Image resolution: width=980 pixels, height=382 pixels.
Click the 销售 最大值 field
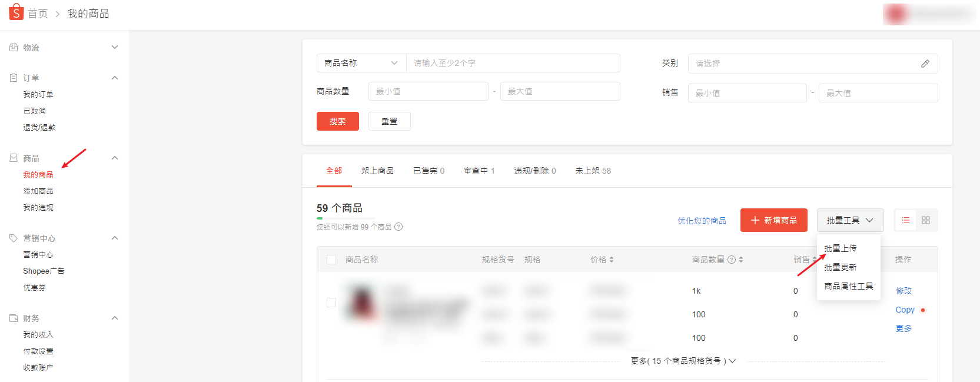point(879,93)
